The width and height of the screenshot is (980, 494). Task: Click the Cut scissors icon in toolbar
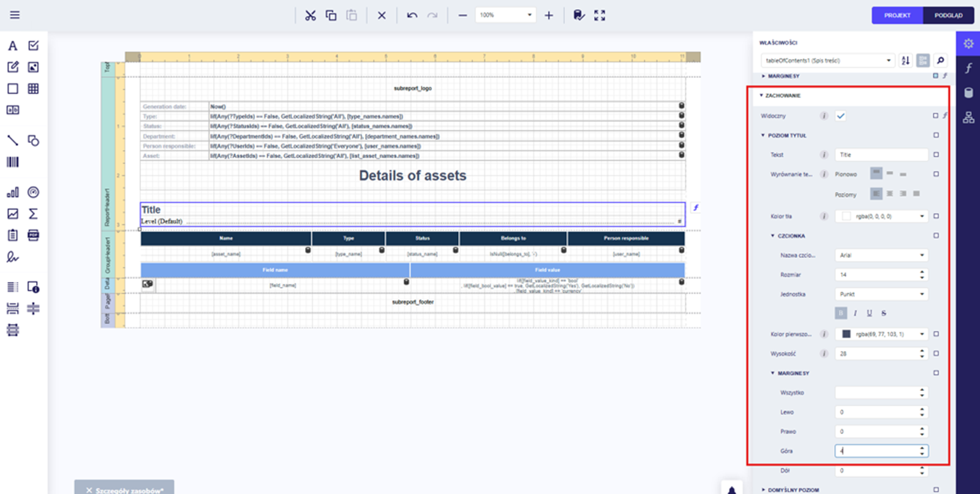[x=311, y=15]
